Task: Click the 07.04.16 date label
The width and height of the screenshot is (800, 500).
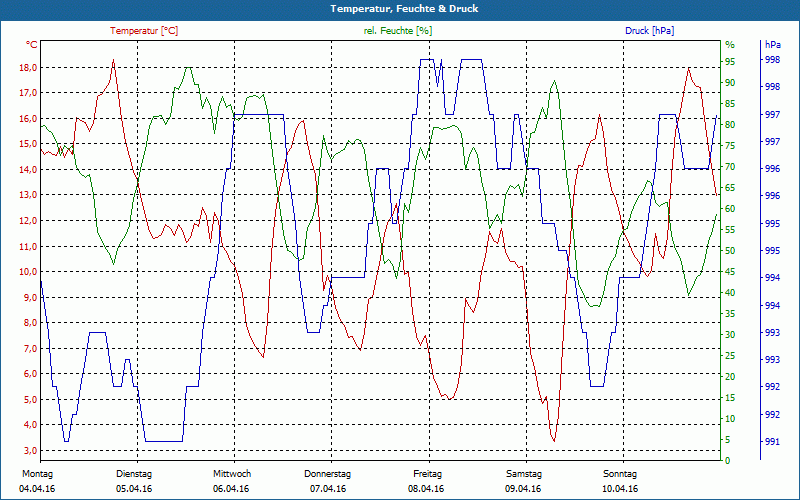Action: (328, 489)
